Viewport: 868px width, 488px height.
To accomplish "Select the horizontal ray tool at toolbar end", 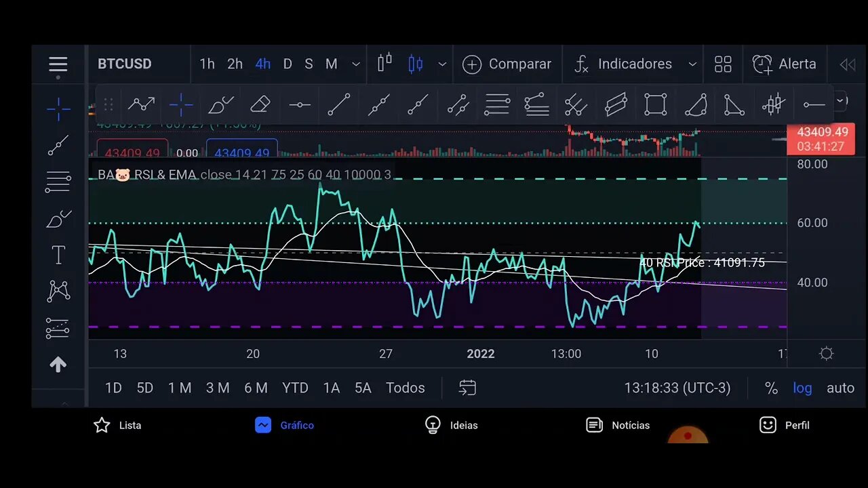I will [814, 104].
